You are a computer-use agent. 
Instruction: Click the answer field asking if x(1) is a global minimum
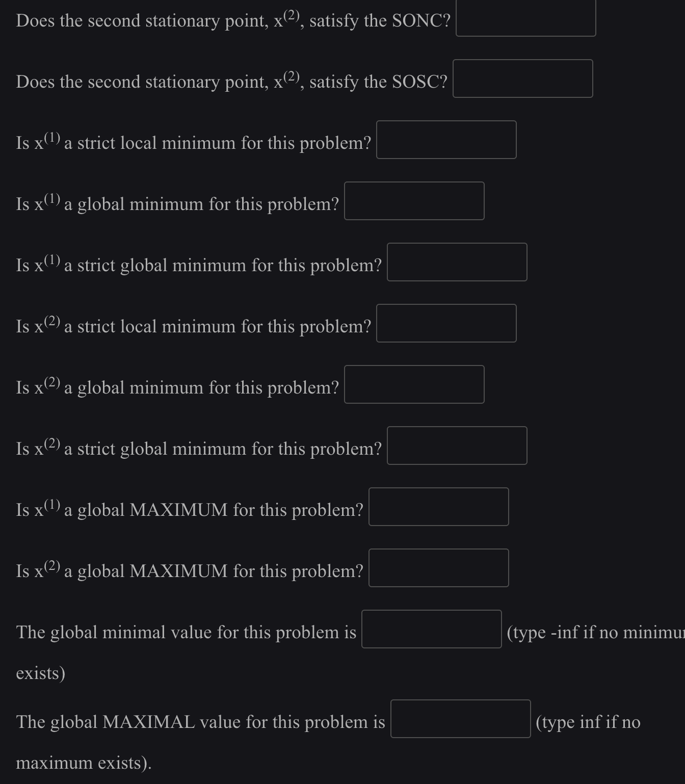[414, 201]
